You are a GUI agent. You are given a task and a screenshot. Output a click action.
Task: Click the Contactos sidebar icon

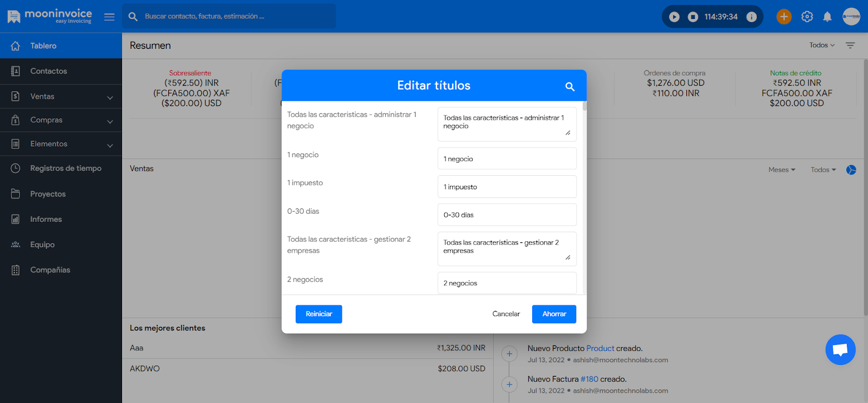pyautogui.click(x=15, y=71)
